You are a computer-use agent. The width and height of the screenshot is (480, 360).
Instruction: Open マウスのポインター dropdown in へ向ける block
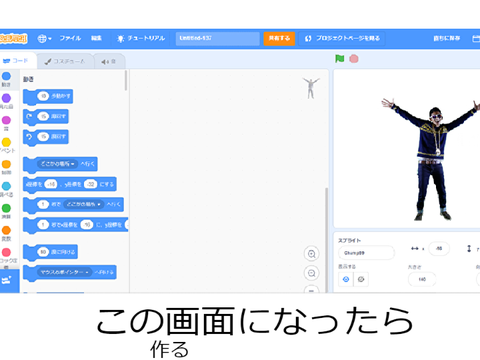click(64, 272)
